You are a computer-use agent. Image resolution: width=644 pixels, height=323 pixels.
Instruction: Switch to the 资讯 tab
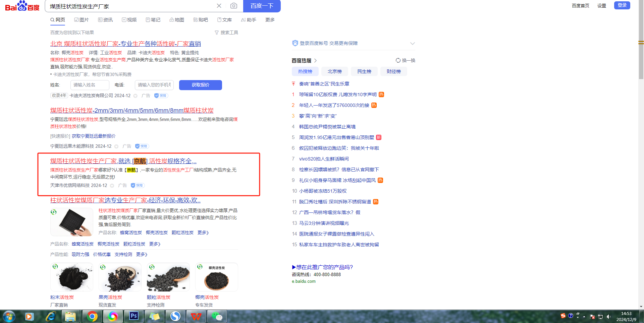point(105,20)
